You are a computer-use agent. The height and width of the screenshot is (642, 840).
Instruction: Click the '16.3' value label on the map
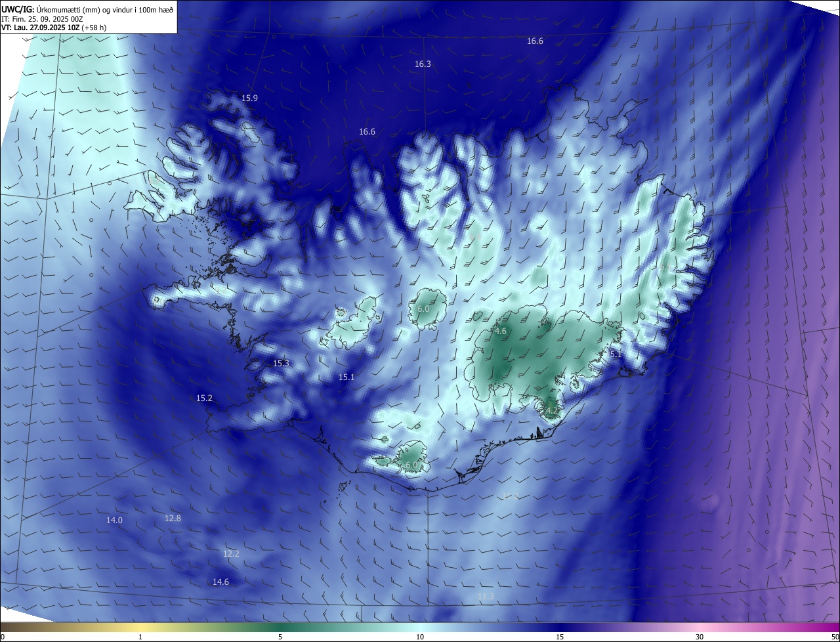click(x=423, y=64)
